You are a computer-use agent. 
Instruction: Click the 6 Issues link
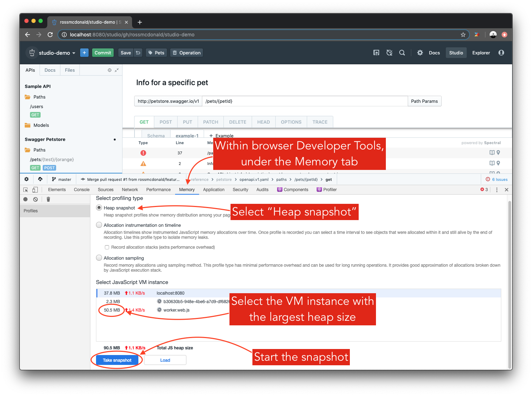[497, 179]
